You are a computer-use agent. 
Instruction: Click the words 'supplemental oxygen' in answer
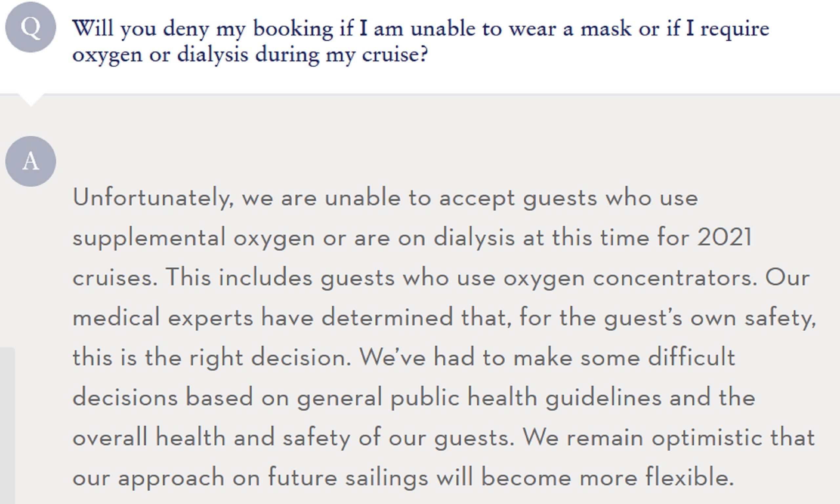pos(194,237)
